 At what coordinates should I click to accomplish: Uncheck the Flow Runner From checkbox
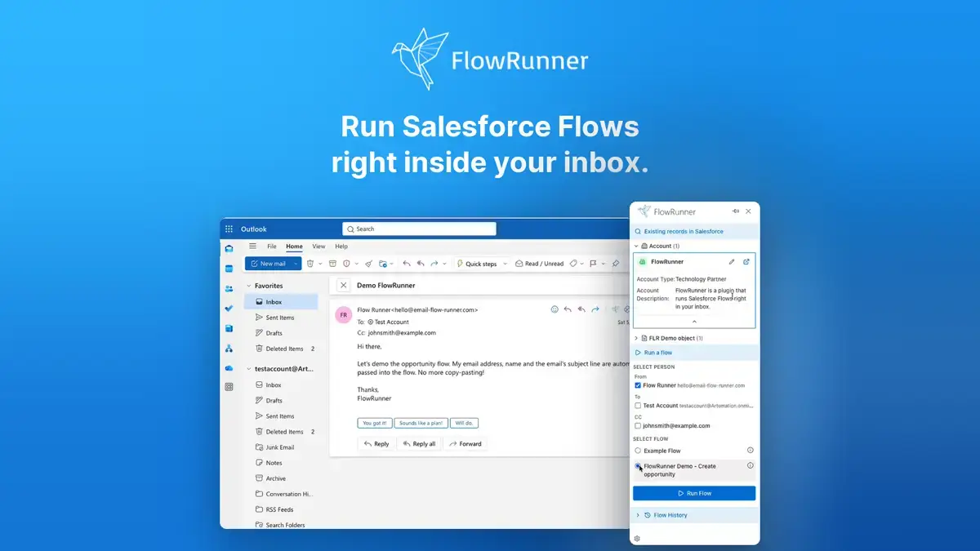tap(638, 385)
